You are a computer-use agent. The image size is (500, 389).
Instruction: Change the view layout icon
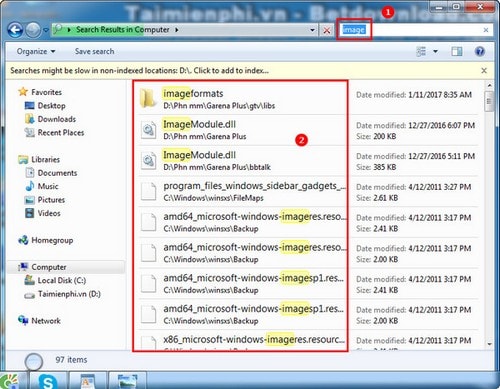point(421,51)
